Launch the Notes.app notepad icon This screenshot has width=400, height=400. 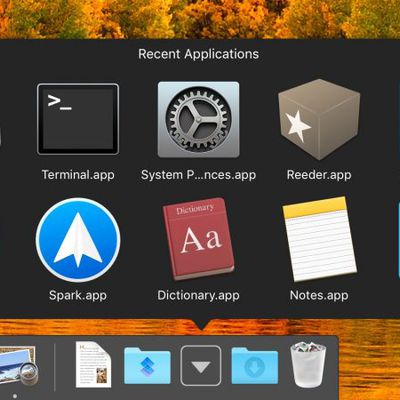pyautogui.click(x=319, y=239)
